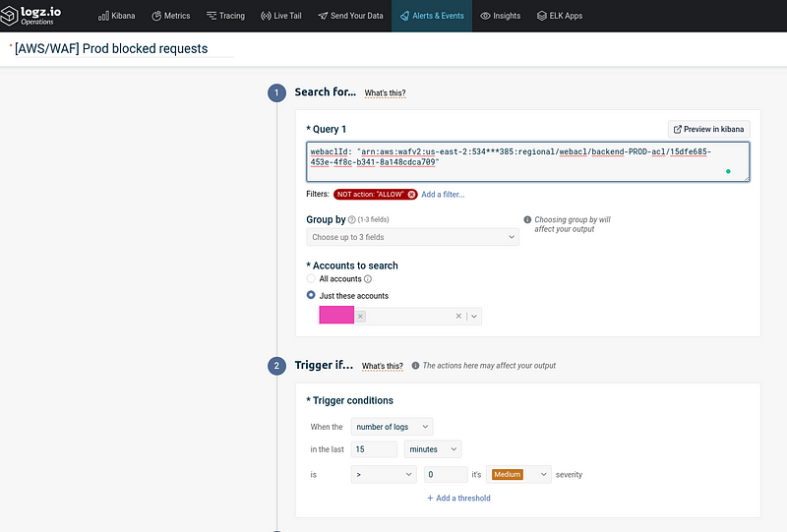Edit the in the last value field
Screen dimensions: 787x532
coord(374,449)
